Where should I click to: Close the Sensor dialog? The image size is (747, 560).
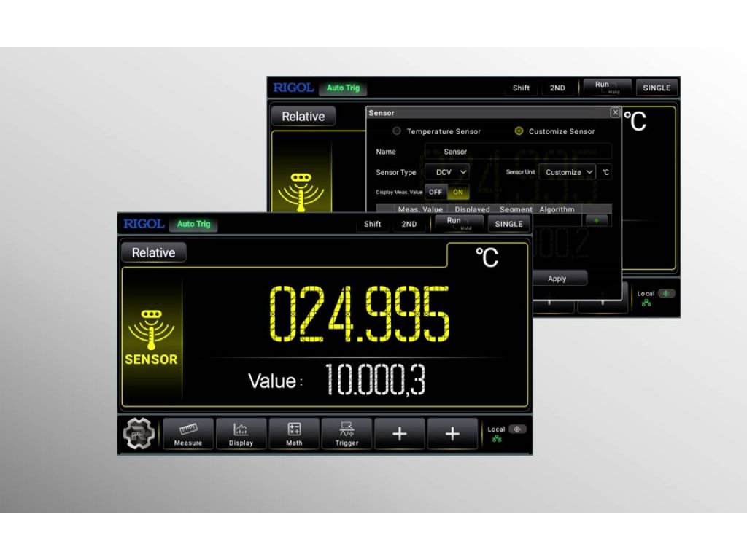pos(615,112)
